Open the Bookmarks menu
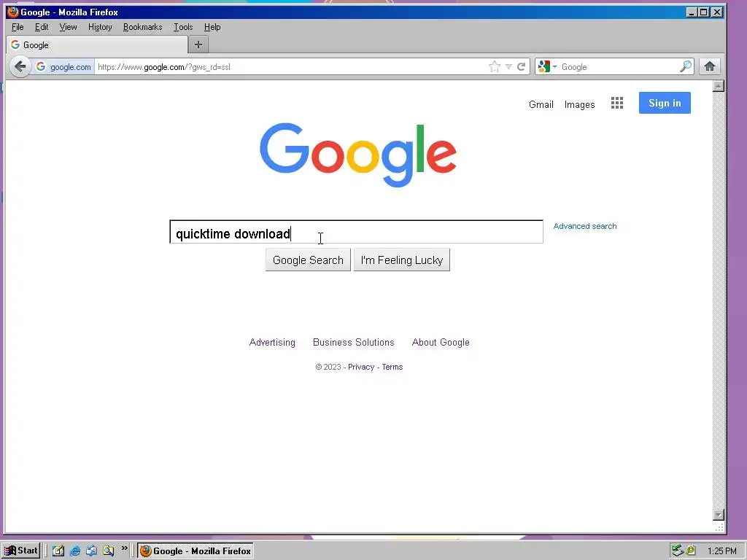747x560 pixels. (142, 27)
